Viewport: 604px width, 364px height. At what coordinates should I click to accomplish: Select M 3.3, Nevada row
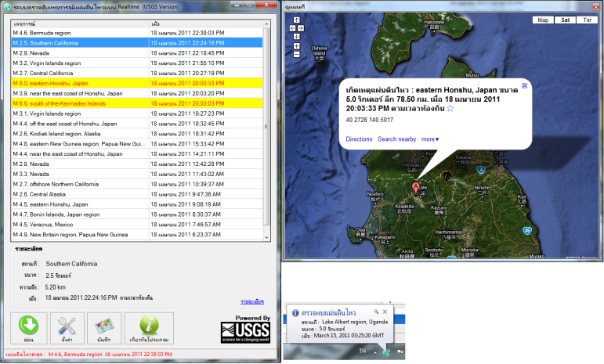[137, 175]
